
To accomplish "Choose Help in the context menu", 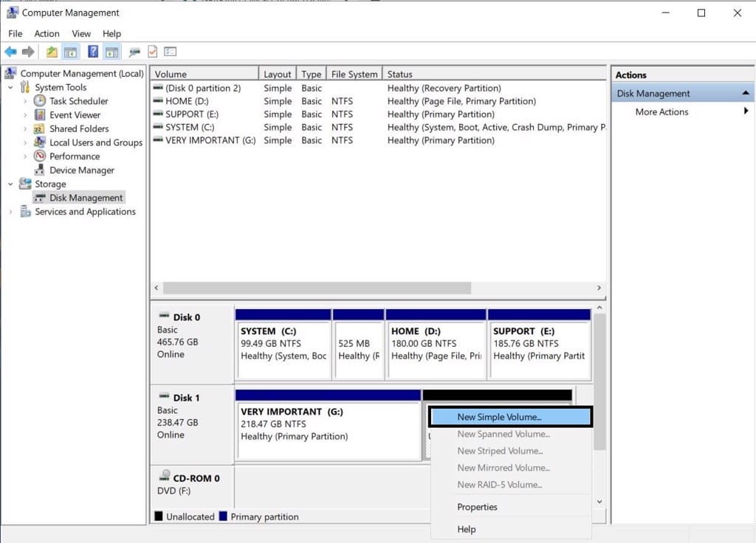I will pyautogui.click(x=511, y=529).
